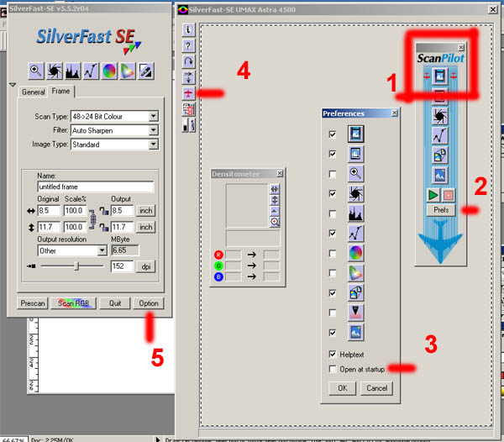Select the zoom magnifier tool in SilverFast toolbar
The image size is (504, 442).
coord(35,71)
